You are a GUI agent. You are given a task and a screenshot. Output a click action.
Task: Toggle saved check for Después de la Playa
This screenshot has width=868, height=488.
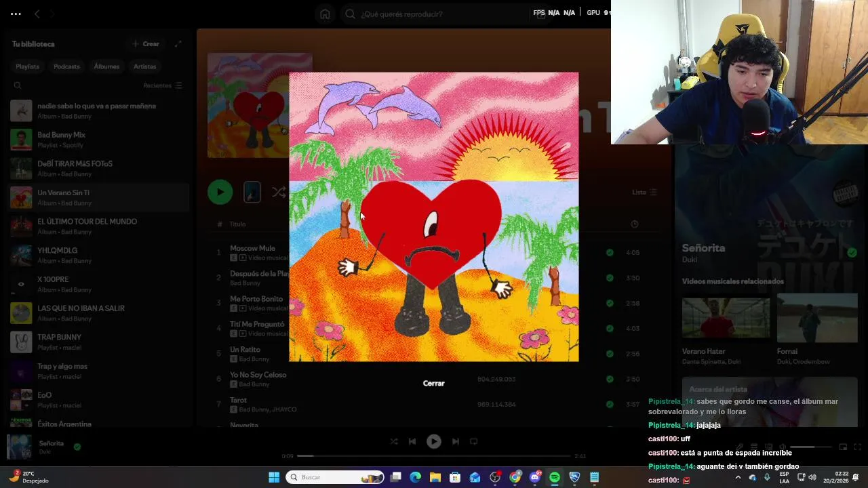[x=610, y=278]
